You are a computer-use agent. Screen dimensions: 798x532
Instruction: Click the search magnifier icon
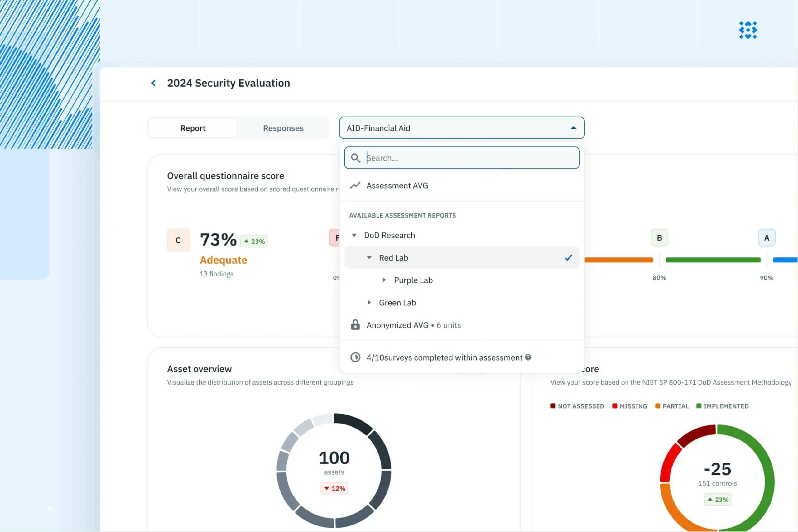point(355,158)
